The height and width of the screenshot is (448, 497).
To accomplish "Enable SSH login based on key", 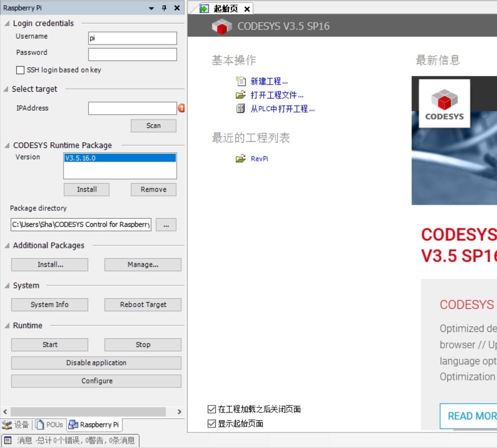I will tap(21, 70).
